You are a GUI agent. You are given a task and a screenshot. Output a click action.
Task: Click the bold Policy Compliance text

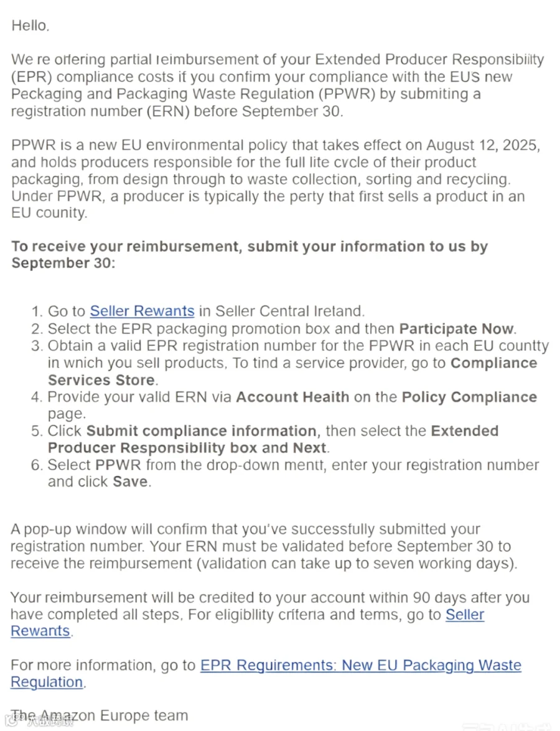pyautogui.click(x=469, y=397)
